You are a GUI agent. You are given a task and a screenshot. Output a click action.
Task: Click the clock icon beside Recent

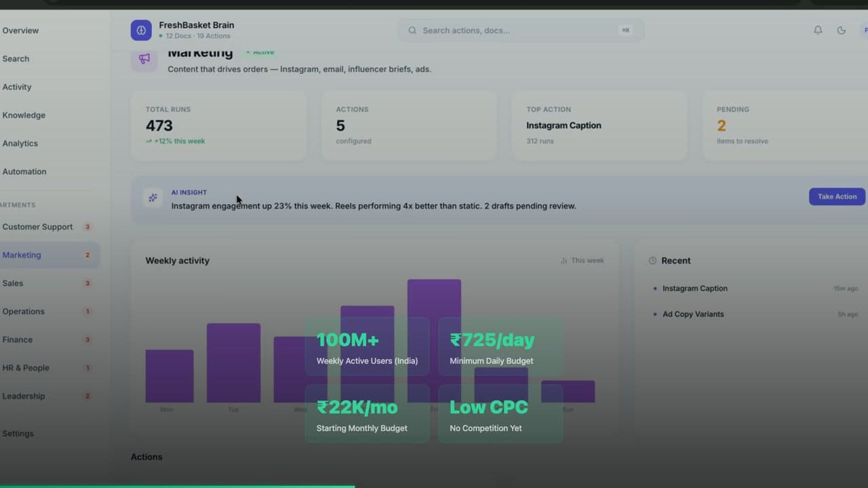(652, 260)
